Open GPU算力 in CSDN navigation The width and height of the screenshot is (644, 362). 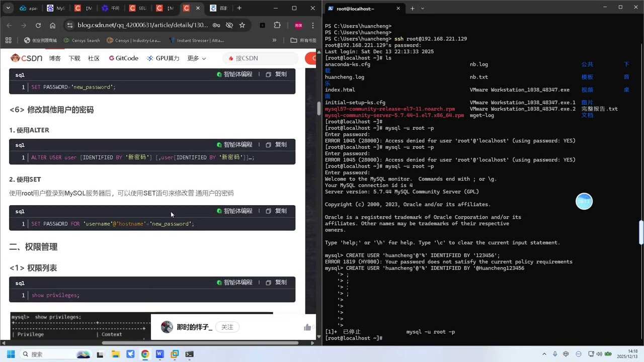(163, 58)
